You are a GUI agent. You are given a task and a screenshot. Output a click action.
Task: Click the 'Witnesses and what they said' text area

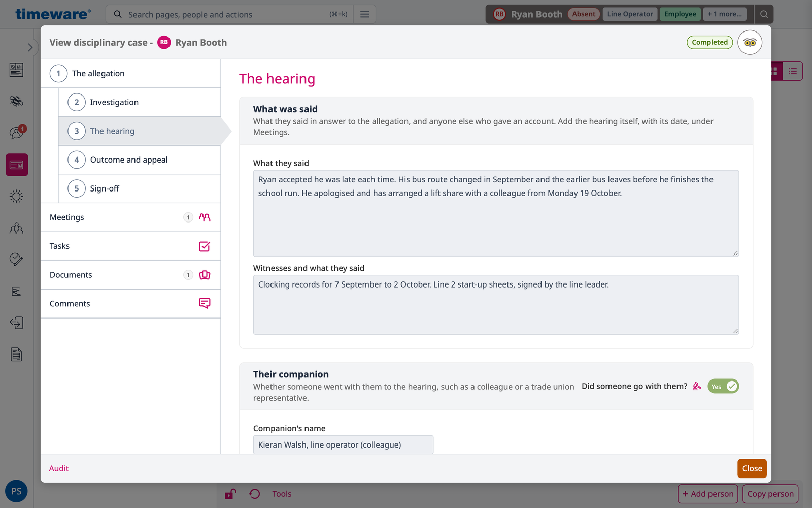coord(496,305)
